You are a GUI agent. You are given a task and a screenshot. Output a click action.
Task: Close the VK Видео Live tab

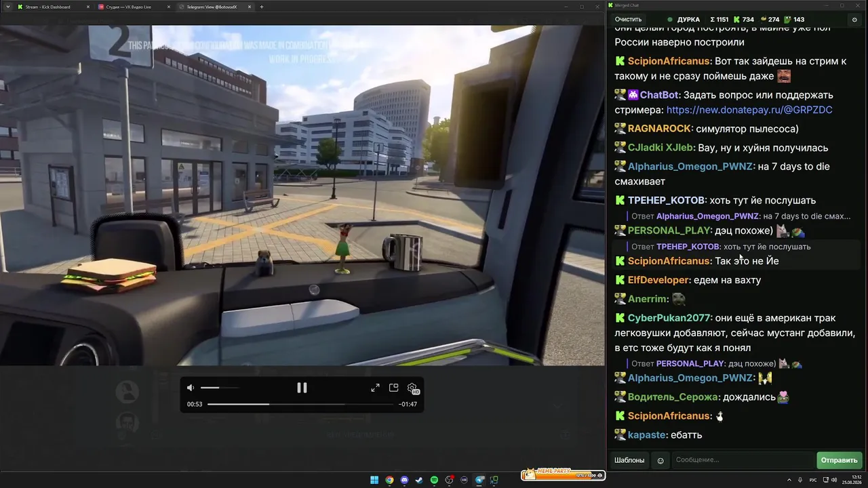(x=168, y=7)
